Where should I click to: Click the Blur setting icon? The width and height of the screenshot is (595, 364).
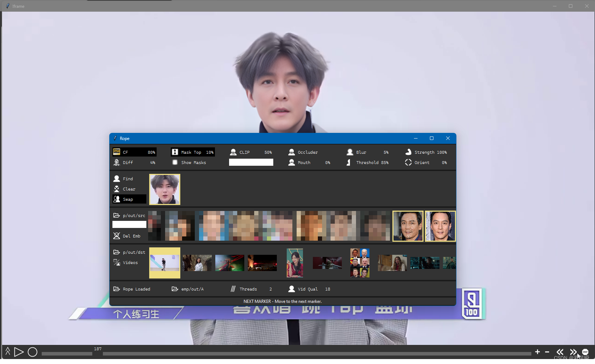[x=350, y=152]
